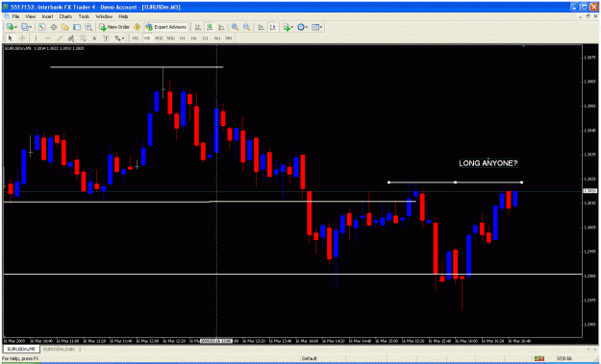Zoom in on the chart
The width and height of the screenshot is (601, 364).
point(235,27)
